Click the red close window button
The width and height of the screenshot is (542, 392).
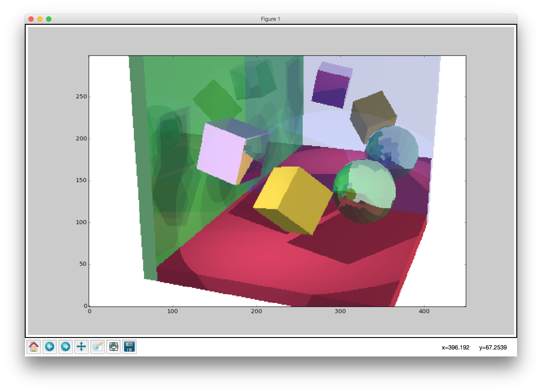(x=31, y=19)
